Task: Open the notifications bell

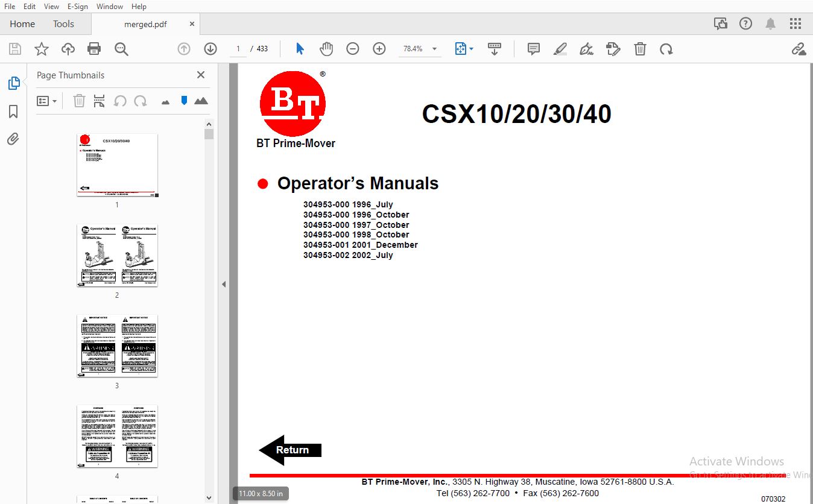Action: coord(770,24)
